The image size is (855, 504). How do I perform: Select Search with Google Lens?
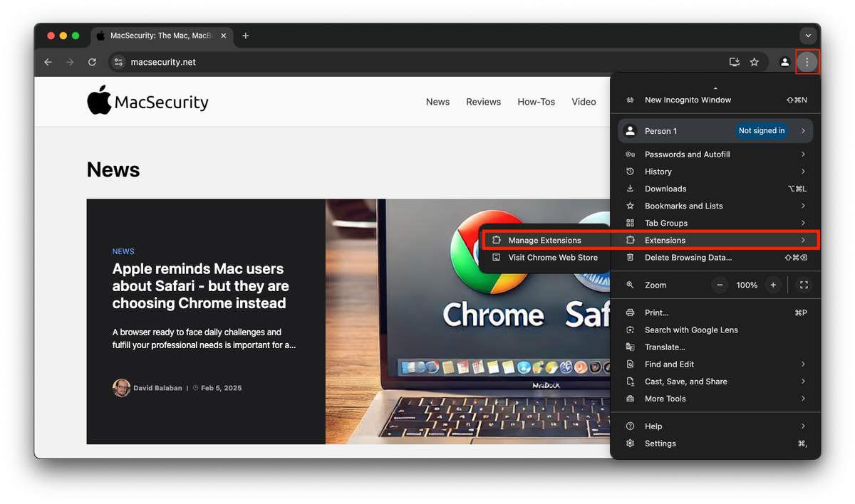[x=691, y=330]
